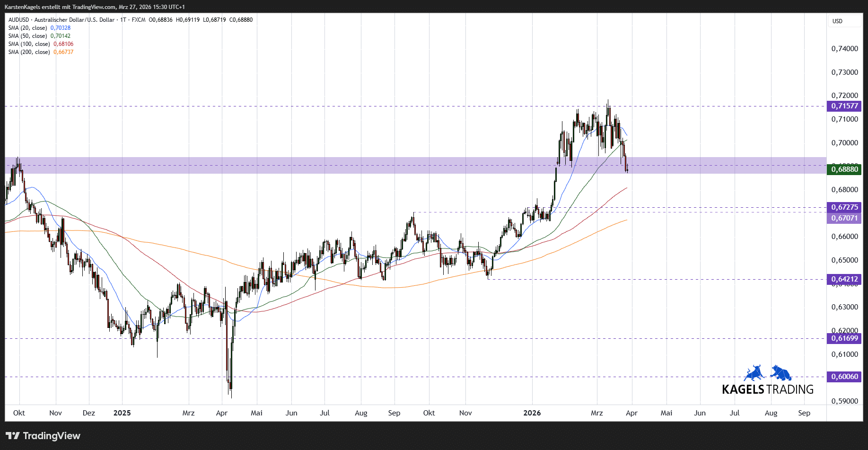The width and height of the screenshot is (868, 450).
Task: Select the SMA (200, close) indicator legend
Action: pyautogui.click(x=29, y=52)
